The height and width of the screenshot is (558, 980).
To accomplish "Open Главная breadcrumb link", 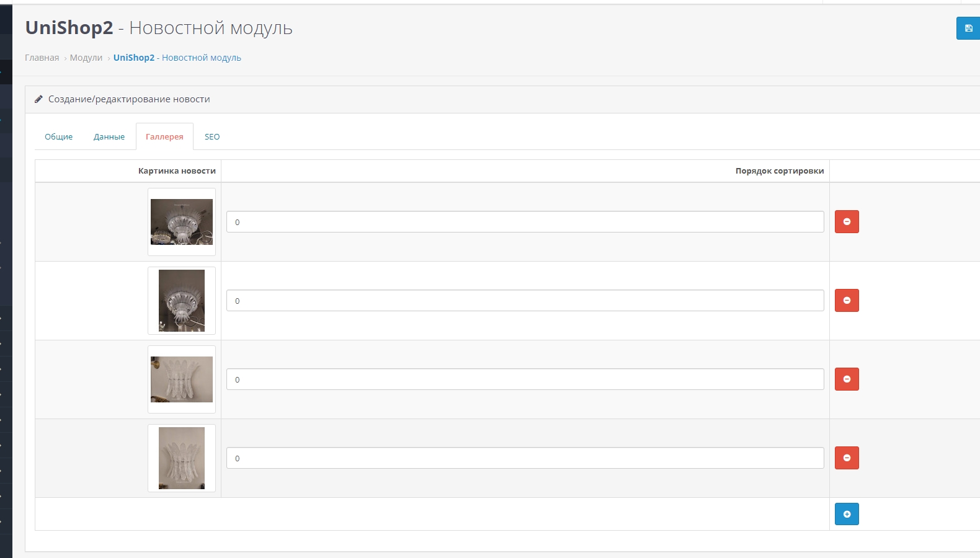I will pyautogui.click(x=42, y=58).
